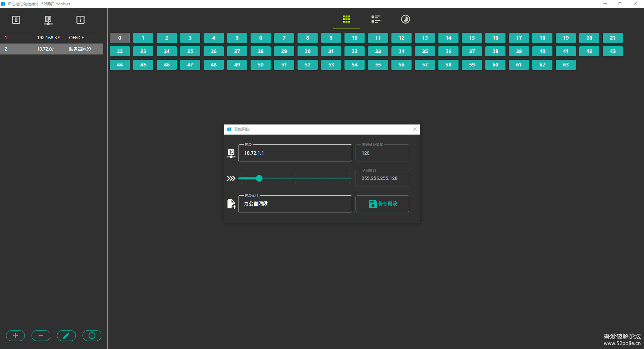Open the pie chart statistics view

click(405, 19)
